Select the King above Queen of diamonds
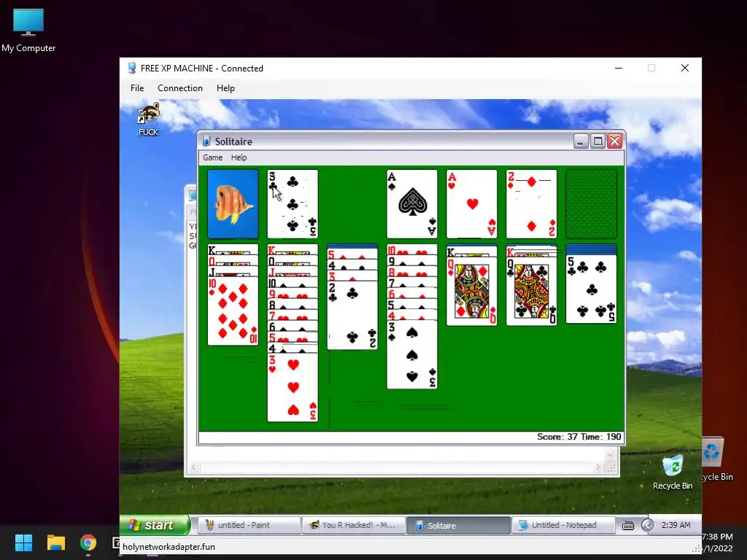Image resolution: width=747 pixels, height=560 pixels. coord(472,252)
